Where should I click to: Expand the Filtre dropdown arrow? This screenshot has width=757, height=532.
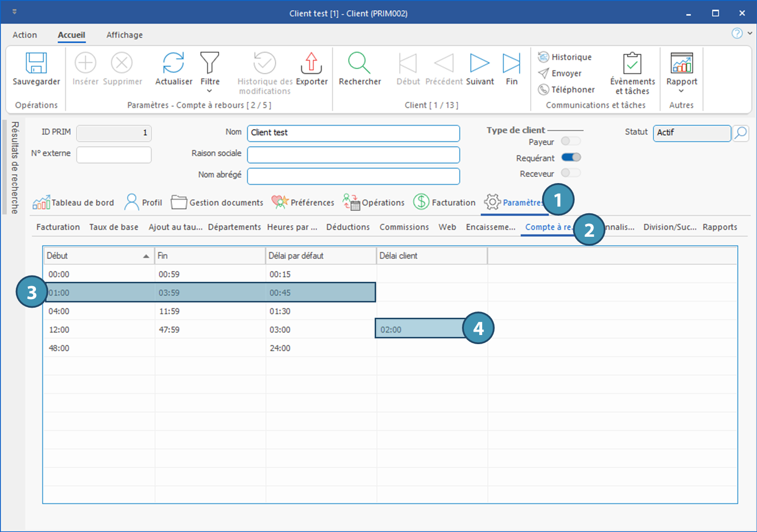coord(210,91)
